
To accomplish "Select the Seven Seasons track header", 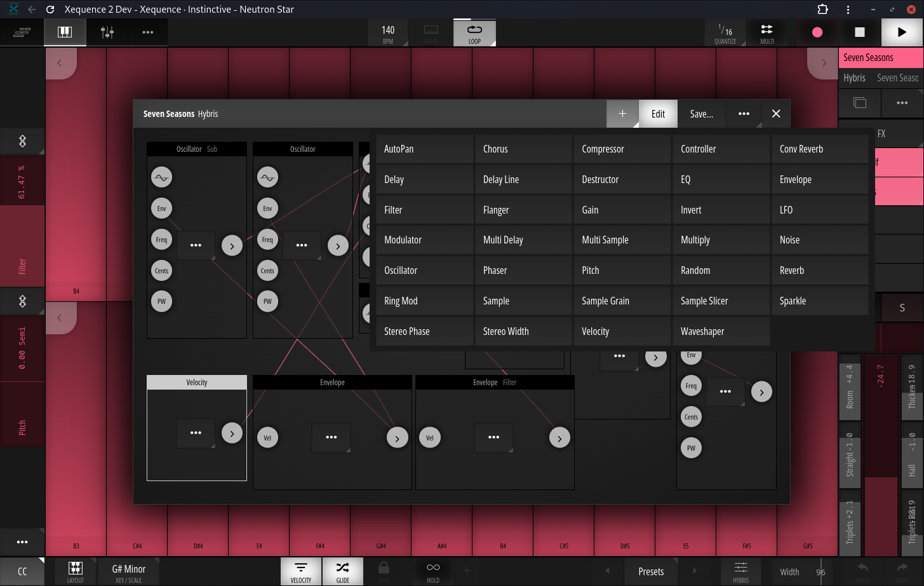I will pyautogui.click(x=881, y=58).
